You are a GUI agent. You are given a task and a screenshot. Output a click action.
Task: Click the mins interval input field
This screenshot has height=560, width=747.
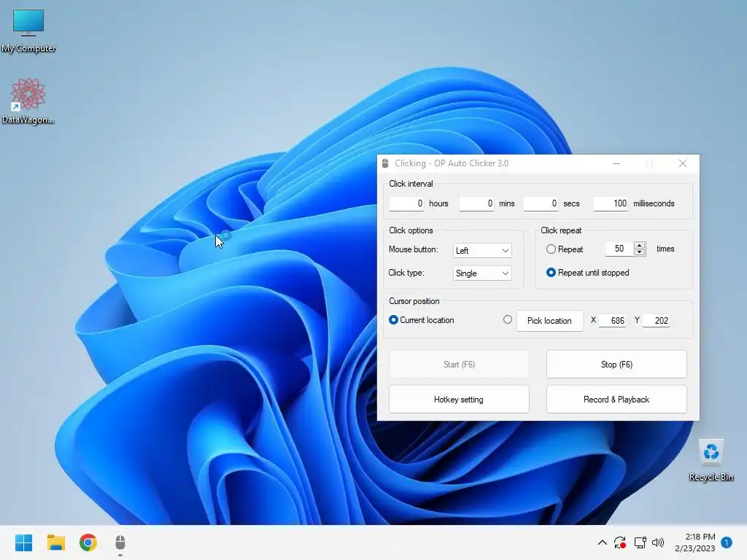[476, 203]
